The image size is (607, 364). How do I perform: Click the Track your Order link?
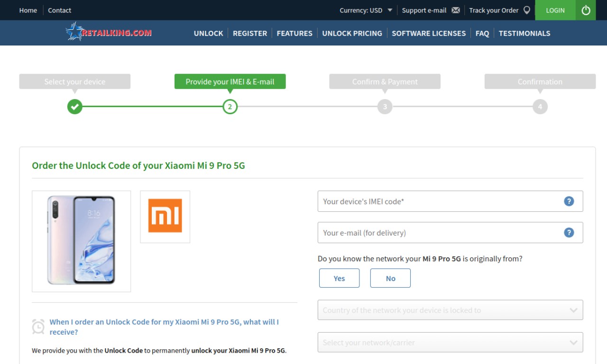point(494,10)
